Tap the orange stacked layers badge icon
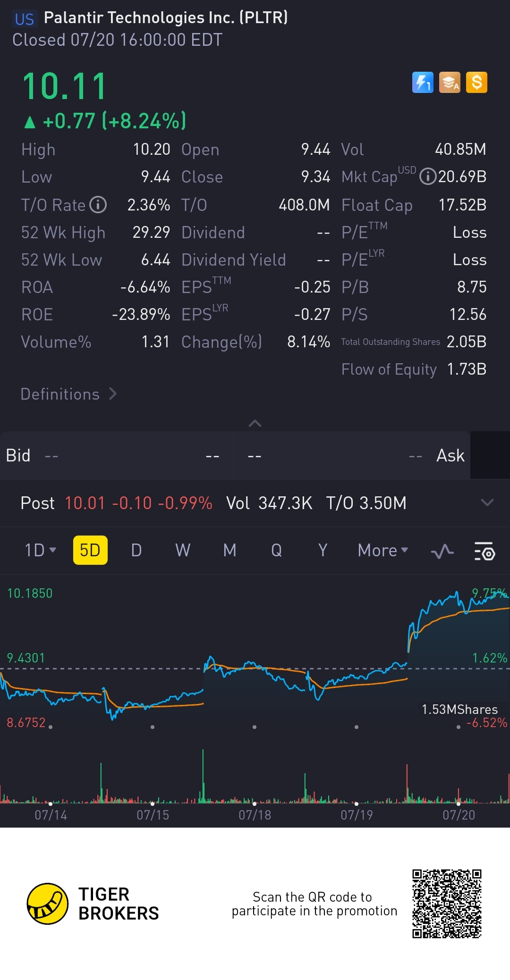Image resolution: width=510 pixels, height=980 pixels. tap(450, 83)
